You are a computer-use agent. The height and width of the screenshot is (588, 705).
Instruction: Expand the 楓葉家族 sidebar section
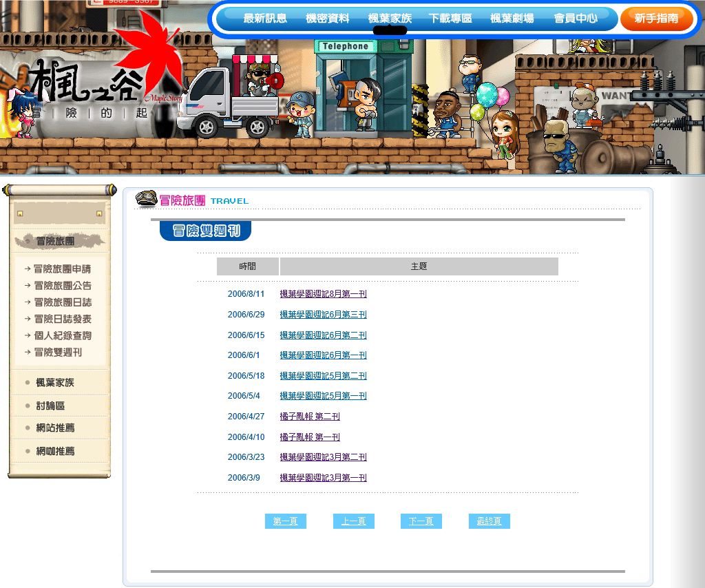click(x=55, y=382)
